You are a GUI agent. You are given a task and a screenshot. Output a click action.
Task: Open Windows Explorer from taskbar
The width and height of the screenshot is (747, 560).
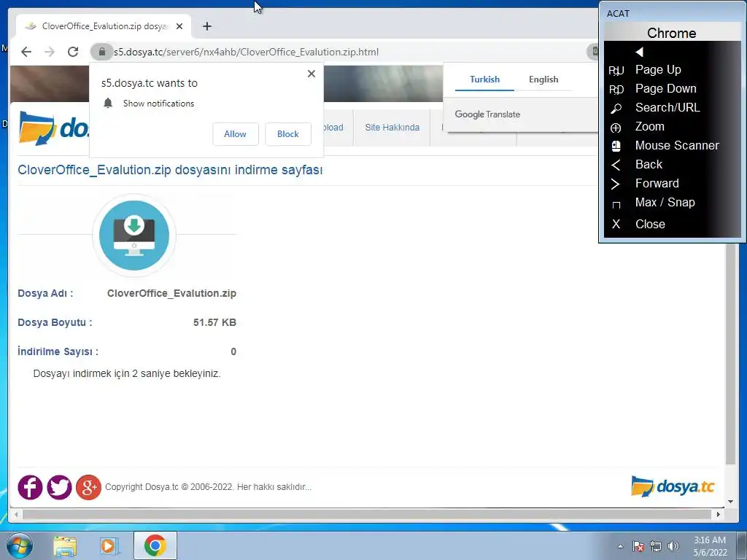65,546
